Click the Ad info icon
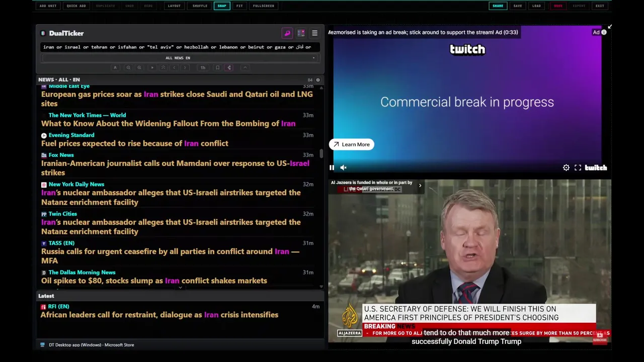 604,32
